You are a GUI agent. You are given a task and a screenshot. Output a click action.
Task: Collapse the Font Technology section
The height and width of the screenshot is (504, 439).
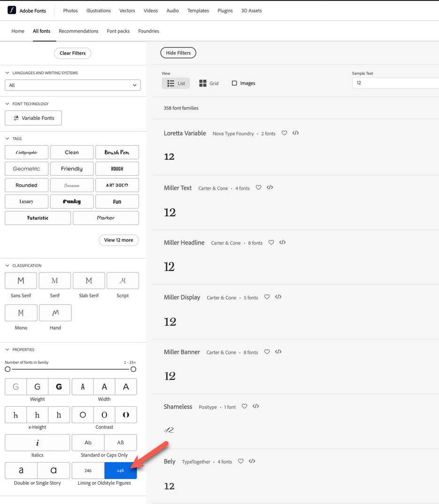pyautogui.click(x=8, y=104)
